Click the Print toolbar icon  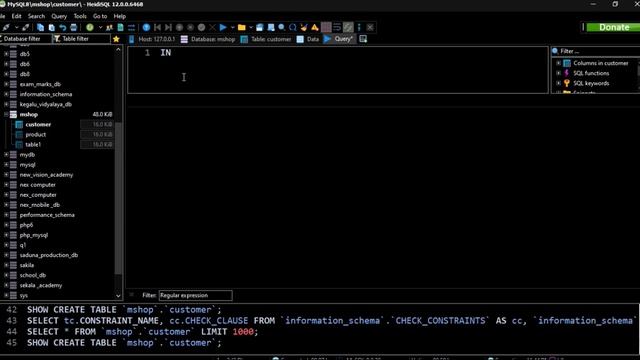tap(73, 27)
